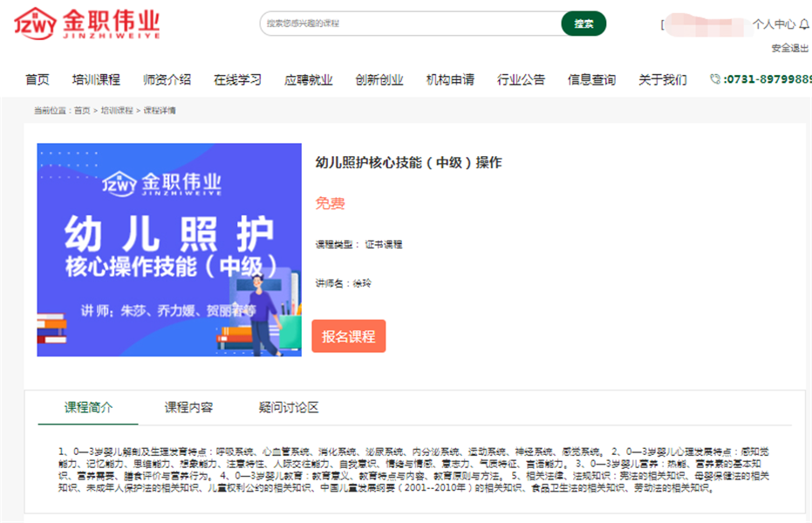Focus the course search input field
The image size is (812, 523).
click(410, 24)
